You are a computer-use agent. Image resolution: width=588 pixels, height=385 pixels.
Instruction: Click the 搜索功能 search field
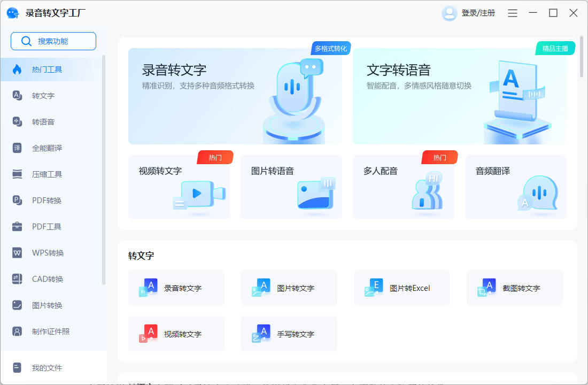click(53, 41)
